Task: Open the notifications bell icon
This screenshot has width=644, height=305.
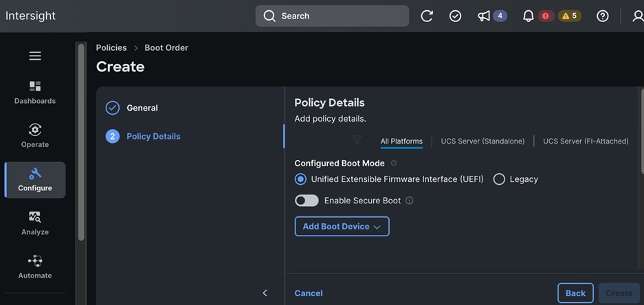Action: 528,16
